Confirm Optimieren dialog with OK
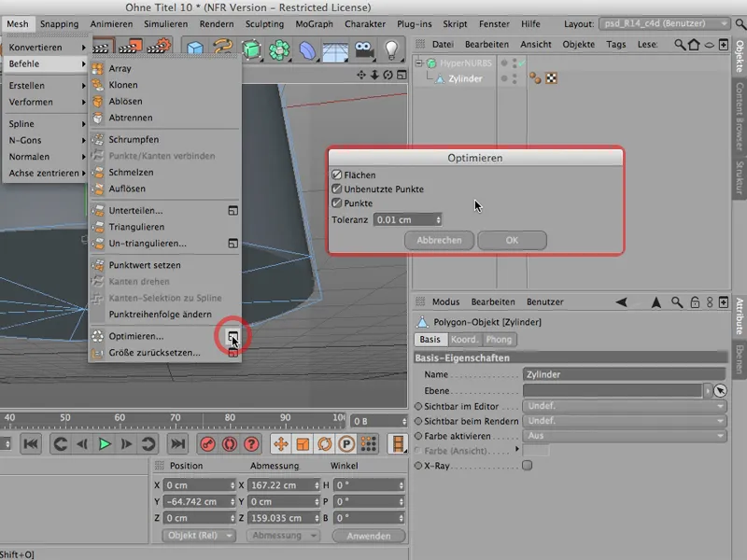Viewport: 747px width, 560px height. [x=512, y=240]
